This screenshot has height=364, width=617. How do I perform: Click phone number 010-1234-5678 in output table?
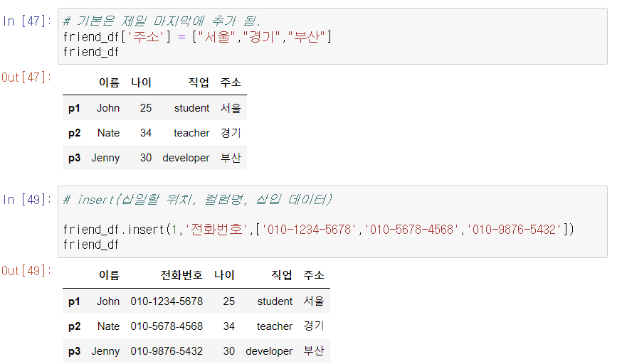[167, 301]
